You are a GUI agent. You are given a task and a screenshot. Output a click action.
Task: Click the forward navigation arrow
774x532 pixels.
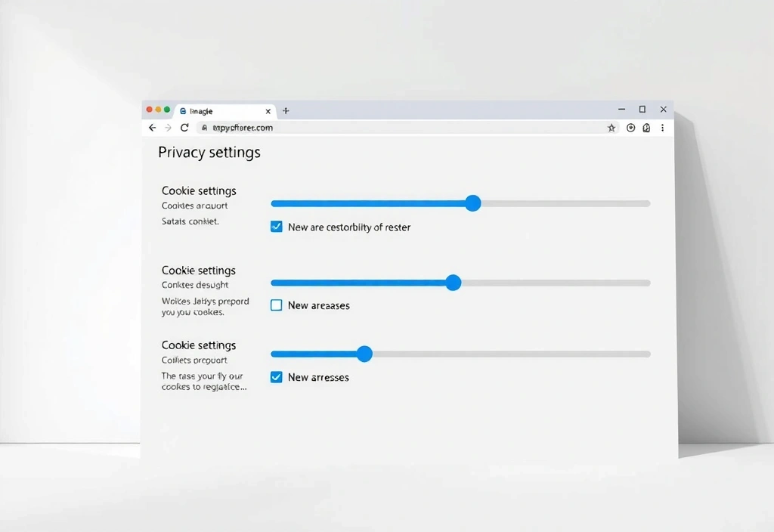pyautogui.click(x=168, y=127)
